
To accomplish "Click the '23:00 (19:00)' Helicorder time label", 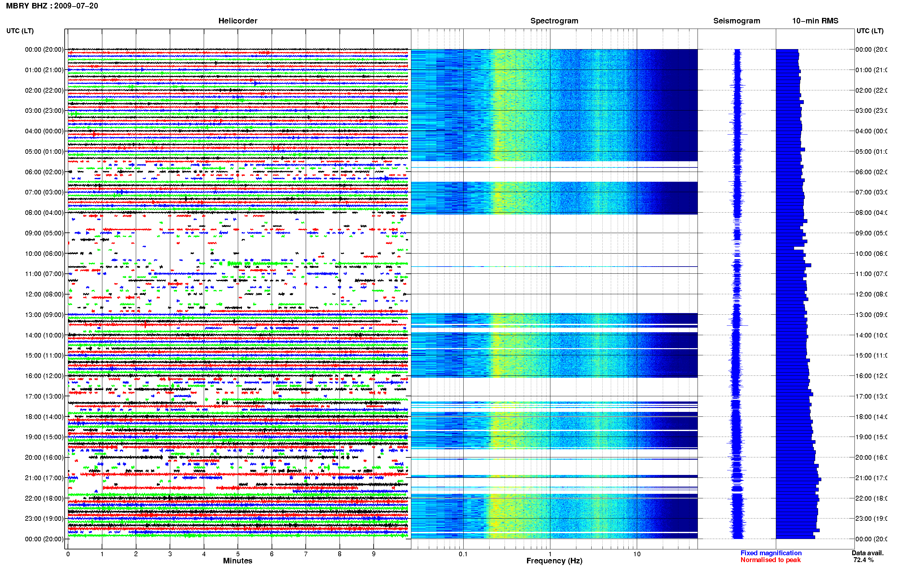I will click(x=44, y=519).
